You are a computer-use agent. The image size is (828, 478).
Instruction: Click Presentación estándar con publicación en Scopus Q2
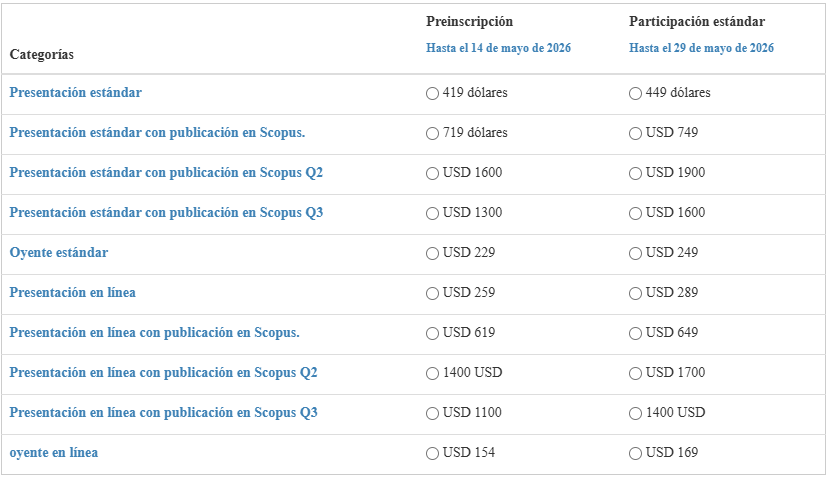click(166, 173)
